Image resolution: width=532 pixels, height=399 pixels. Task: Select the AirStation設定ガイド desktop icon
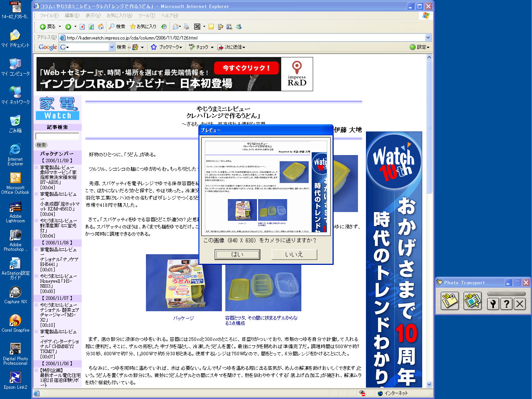[x=16, y=269]
